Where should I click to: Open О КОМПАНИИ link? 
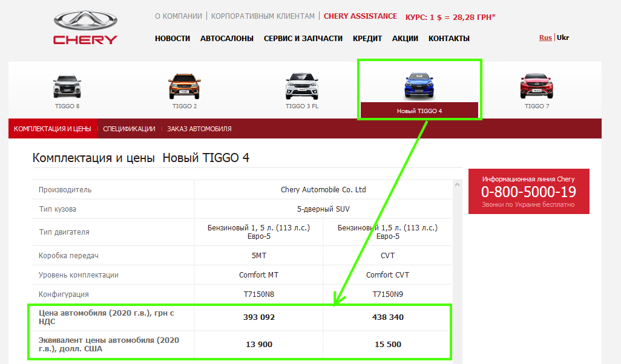[178, 16]
